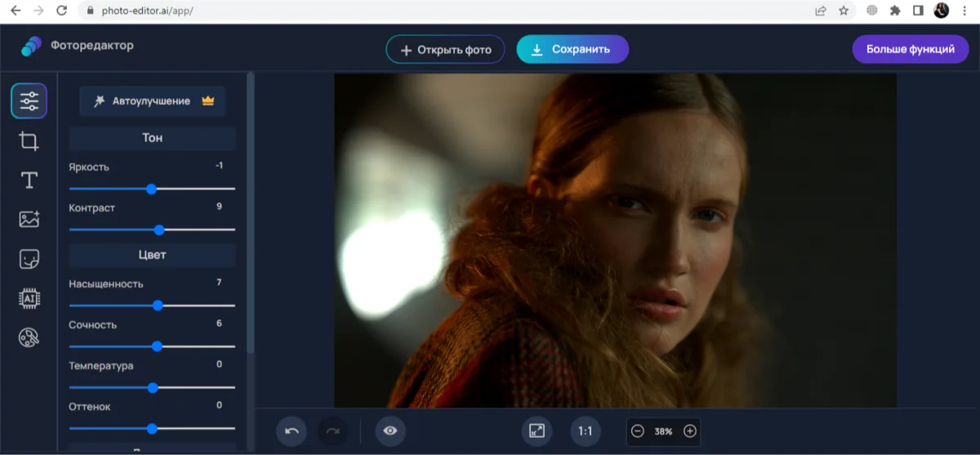Click Больше функций button
The width and height of the screenshot is (980, 455).
[911, 49]
